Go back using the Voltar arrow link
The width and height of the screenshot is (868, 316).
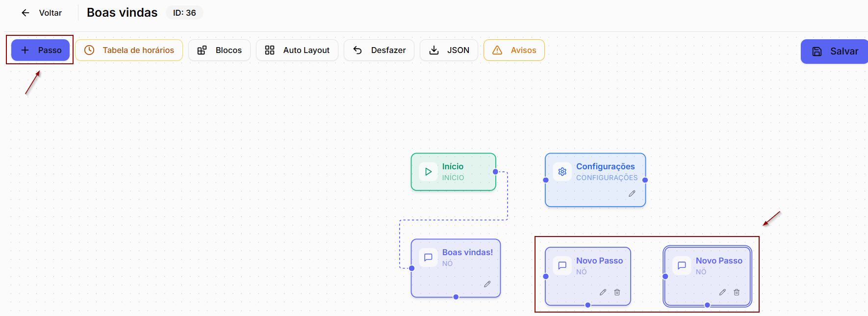pos(41,13)
